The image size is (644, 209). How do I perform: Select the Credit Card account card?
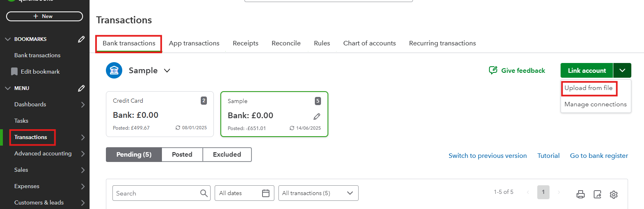tap(159, 114)
